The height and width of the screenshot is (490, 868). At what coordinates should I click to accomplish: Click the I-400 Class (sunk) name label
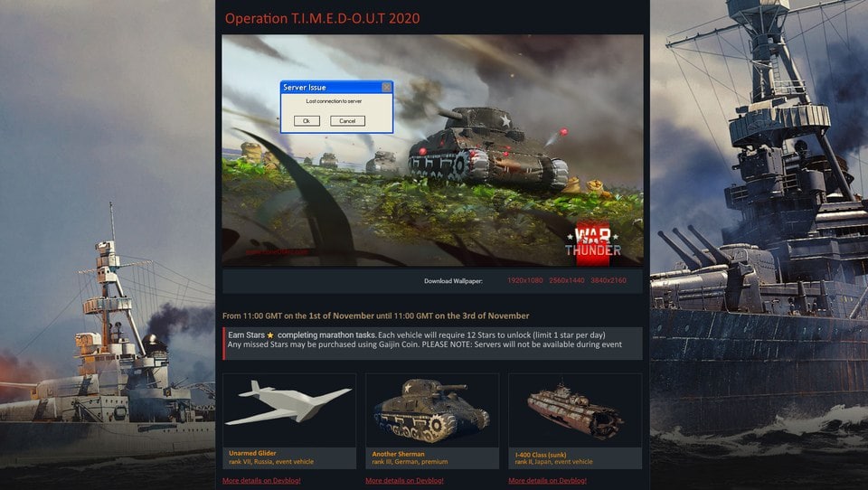(541, 454)
